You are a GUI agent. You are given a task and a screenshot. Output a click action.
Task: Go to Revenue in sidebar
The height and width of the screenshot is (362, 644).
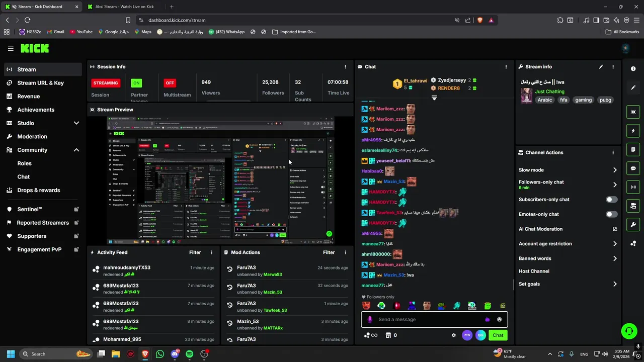(43, 96)
